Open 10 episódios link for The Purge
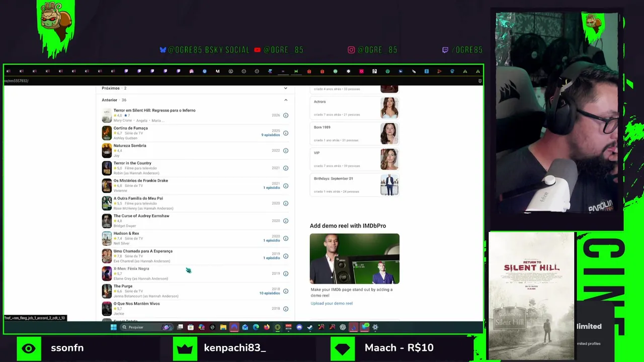Viewport: 644px width, 362px height. pyautogui.click(x=270, y=293)
